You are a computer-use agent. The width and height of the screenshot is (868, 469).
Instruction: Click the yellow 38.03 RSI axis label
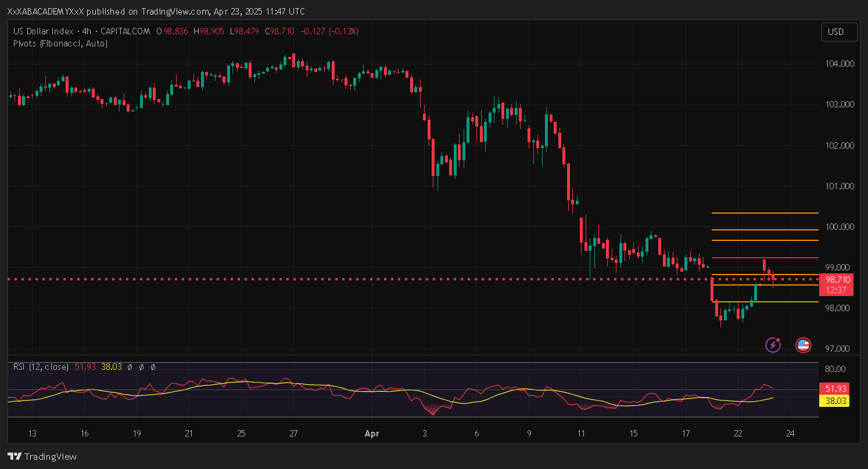(833, 400)
